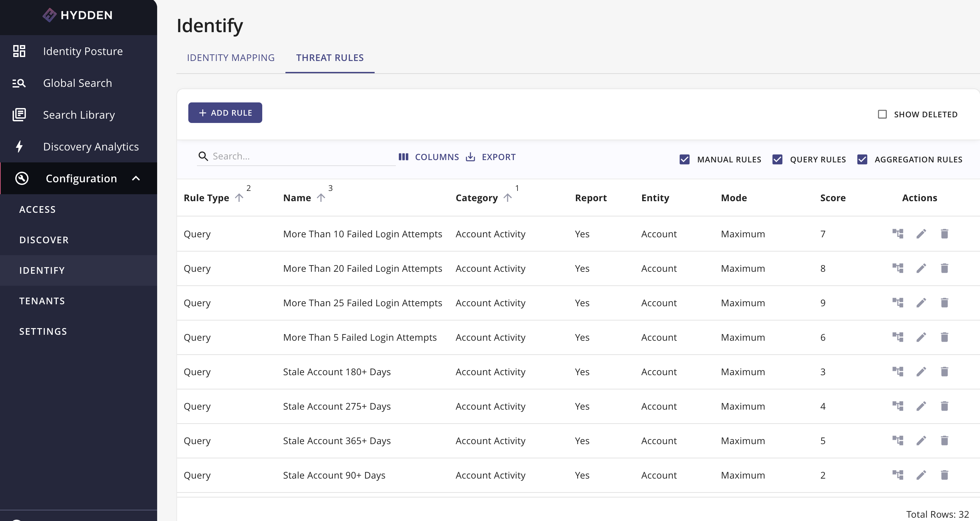Edit the More Than 5 Failed Login Attempts rule

click(x=921, y=337)
